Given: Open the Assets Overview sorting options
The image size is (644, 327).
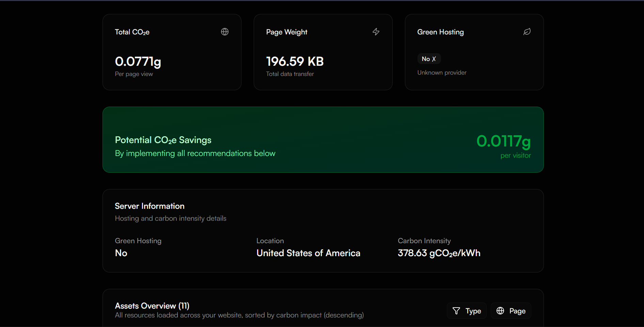Looking at the screenshot, I should (467, 311).
